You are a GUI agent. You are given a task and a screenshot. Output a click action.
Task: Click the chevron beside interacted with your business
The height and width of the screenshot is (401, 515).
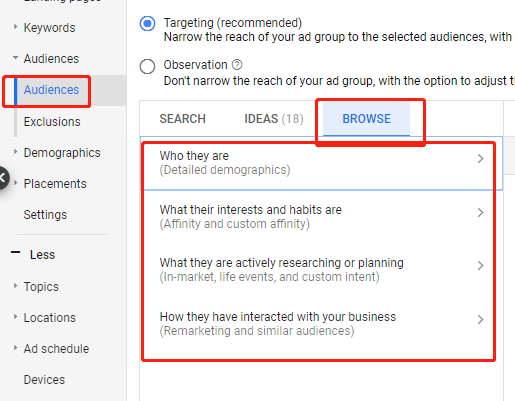pyautogui.click(x=480, y=320)
